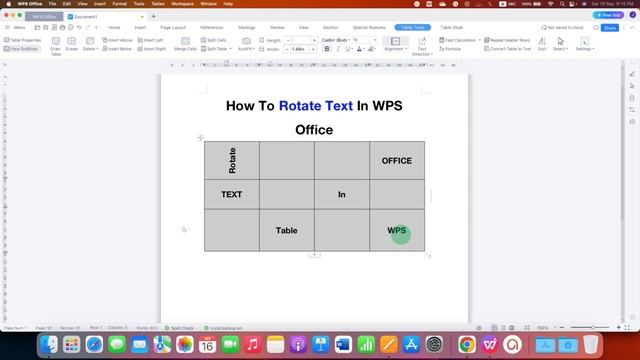
Task: Switch to the Insert ribbon tab
Action: tap(140, 27)
